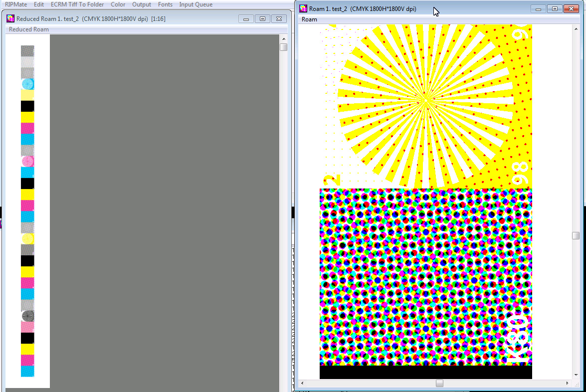Click the cyan starburst target in reduced preview
The height and width of the screenshot is (392, 586).
(x=27, y=84)
